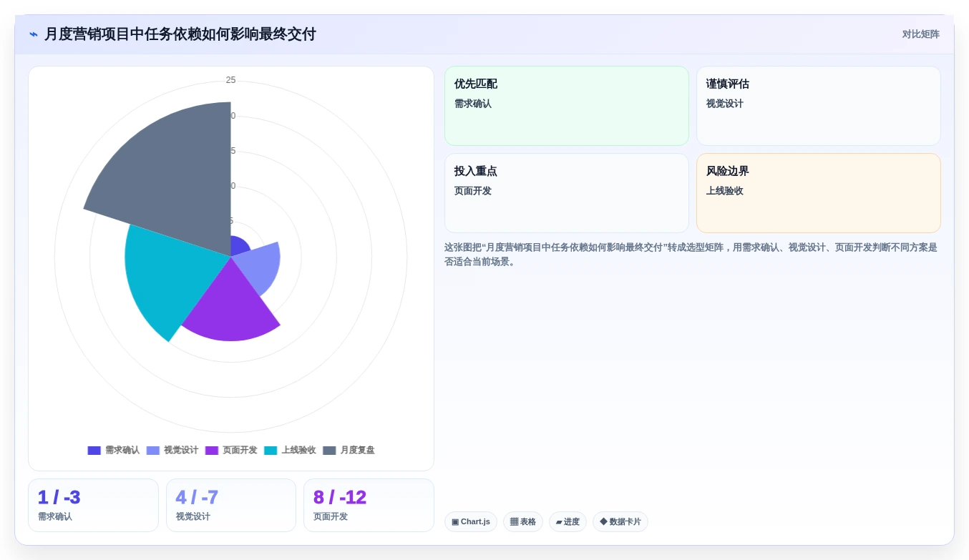Click the 数据卡片 tag chip
Screen dimensions: 969x560
[x=620, y=522]
